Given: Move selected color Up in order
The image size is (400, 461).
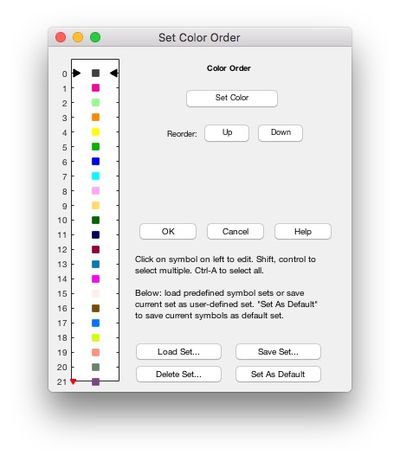Looking at the screenshot, I should 227,133.
